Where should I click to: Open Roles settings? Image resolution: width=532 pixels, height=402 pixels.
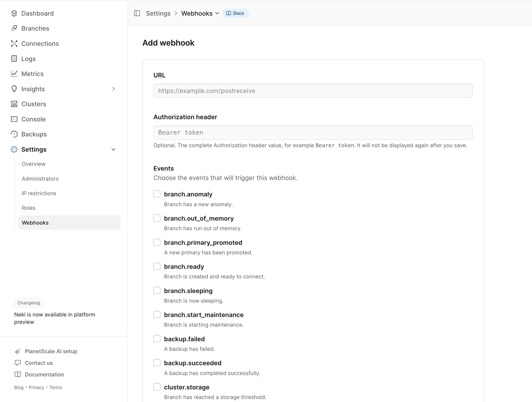coord(29,208)
